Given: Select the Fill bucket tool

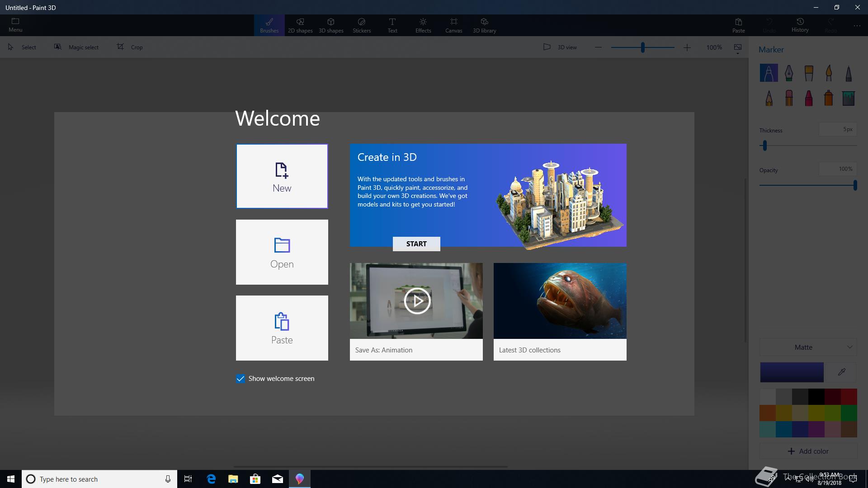Looking at the screenshot, I should (849, 98).
